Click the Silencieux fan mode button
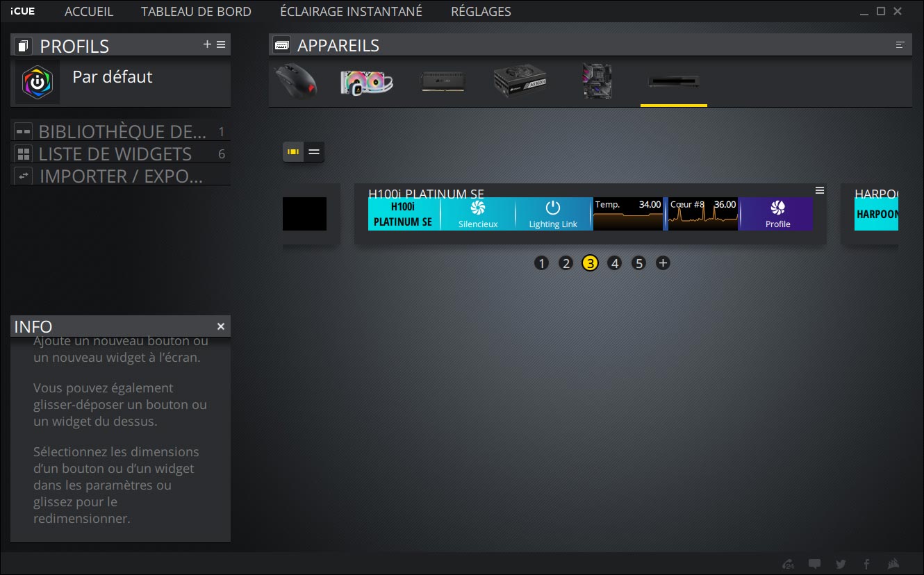 point(478,214)
